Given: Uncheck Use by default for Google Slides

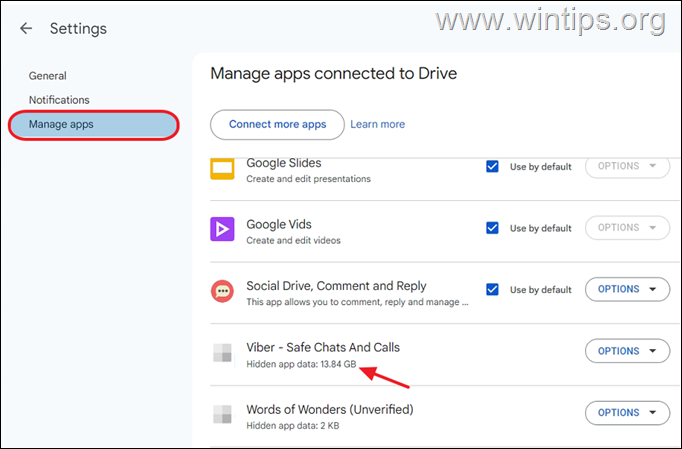Looking at the screenshot, I should click(492, 167).
